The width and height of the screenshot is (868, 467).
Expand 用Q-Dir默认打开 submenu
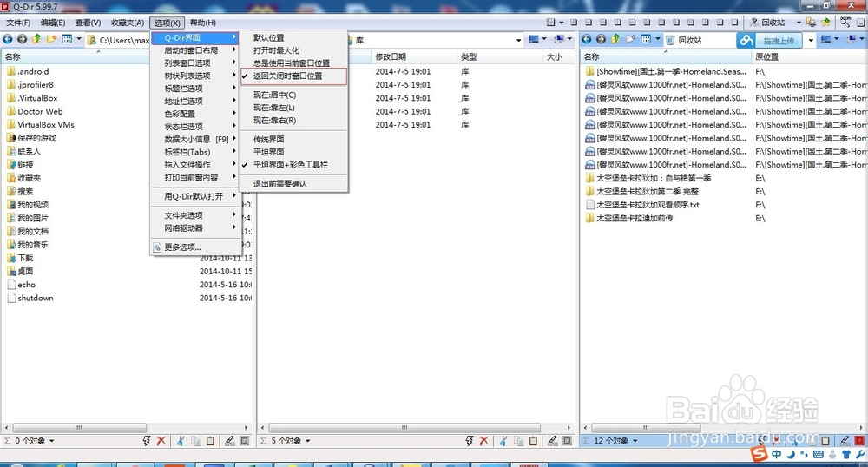click(x=194, y=196)
